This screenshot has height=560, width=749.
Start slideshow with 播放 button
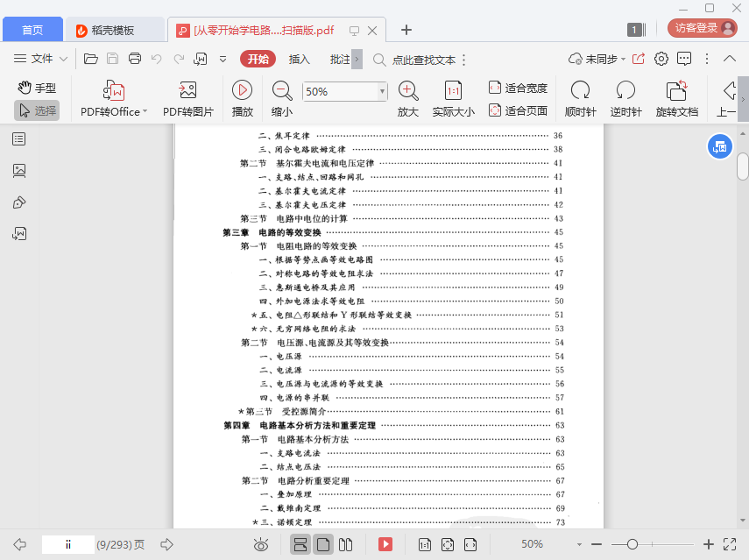242,99
